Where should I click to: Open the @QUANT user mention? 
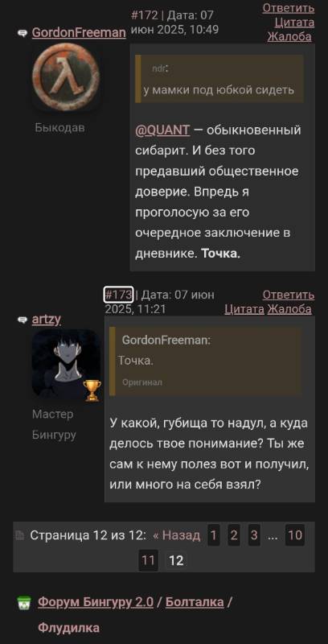coord(162,130)
